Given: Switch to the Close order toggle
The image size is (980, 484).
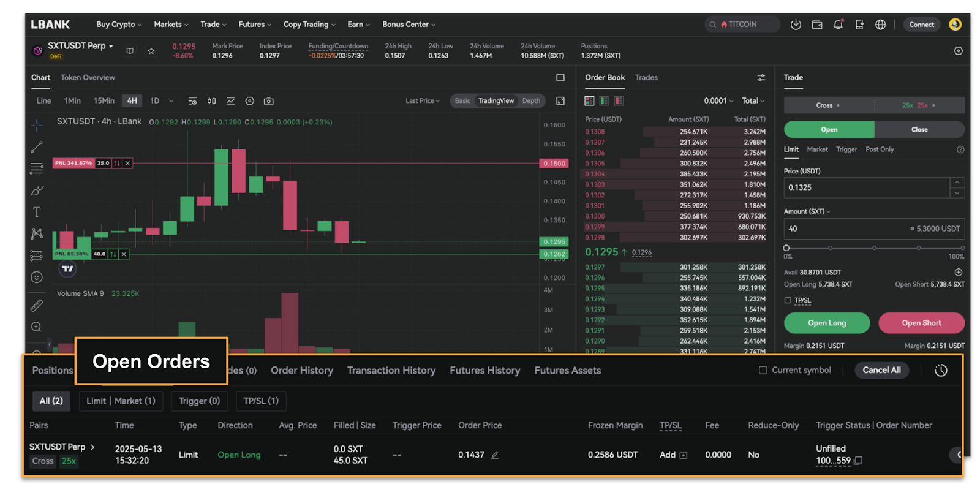Looking at the screenshot, I should pos(919,129).
